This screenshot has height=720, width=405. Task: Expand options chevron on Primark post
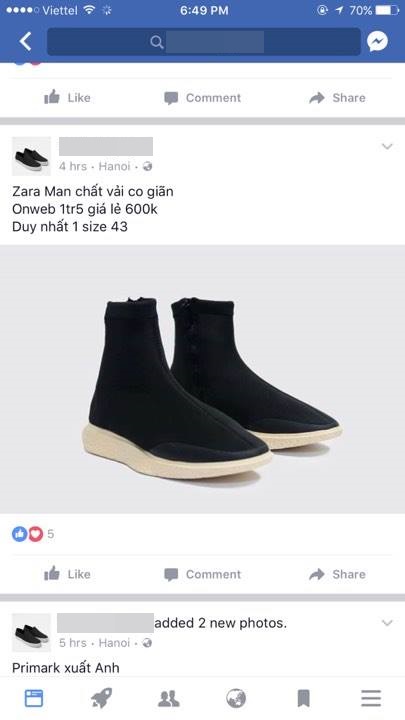[x=387, y=623]
